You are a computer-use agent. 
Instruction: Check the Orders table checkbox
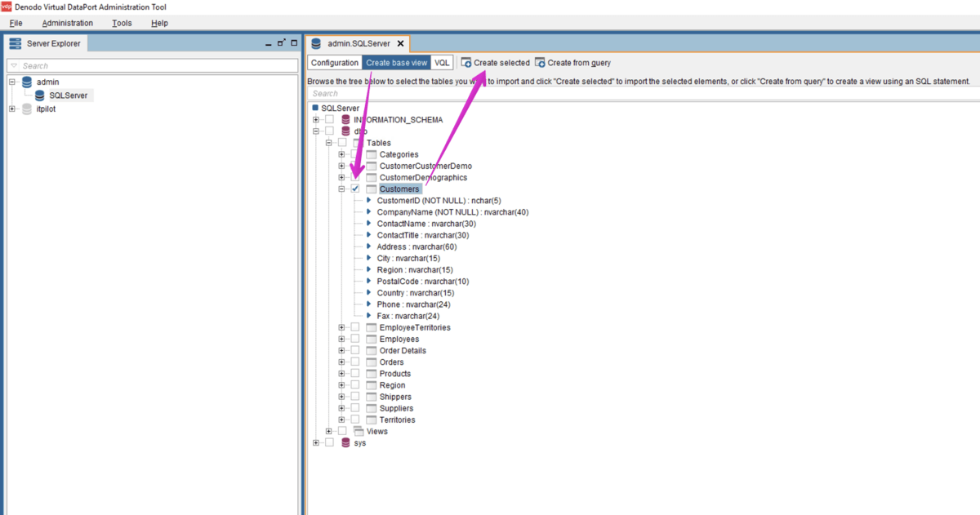point(355,362)
